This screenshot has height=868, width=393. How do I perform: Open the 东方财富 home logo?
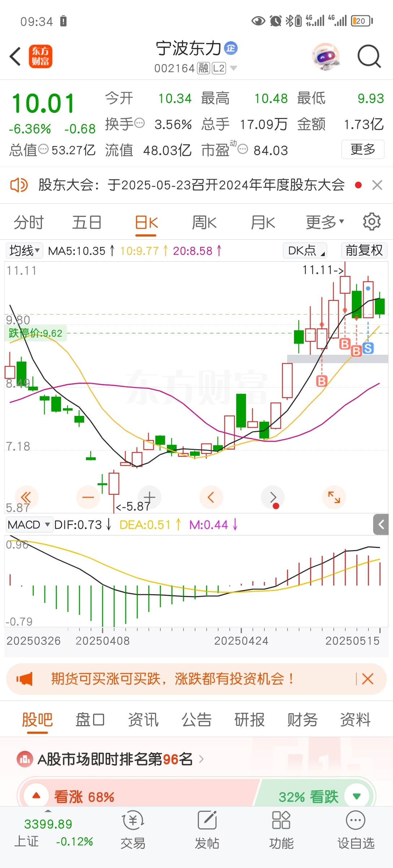pyautogui.click(x=40, y=56)
